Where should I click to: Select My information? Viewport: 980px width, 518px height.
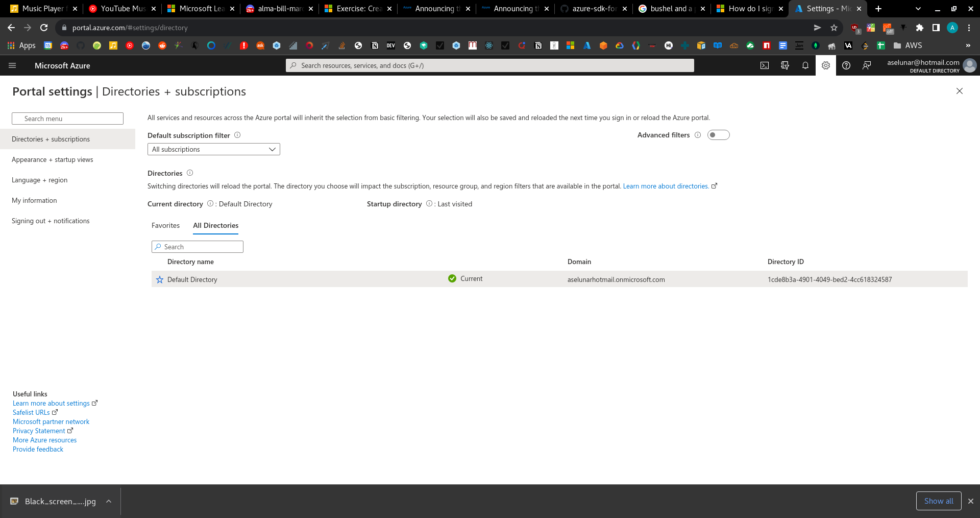pos(67,200)
